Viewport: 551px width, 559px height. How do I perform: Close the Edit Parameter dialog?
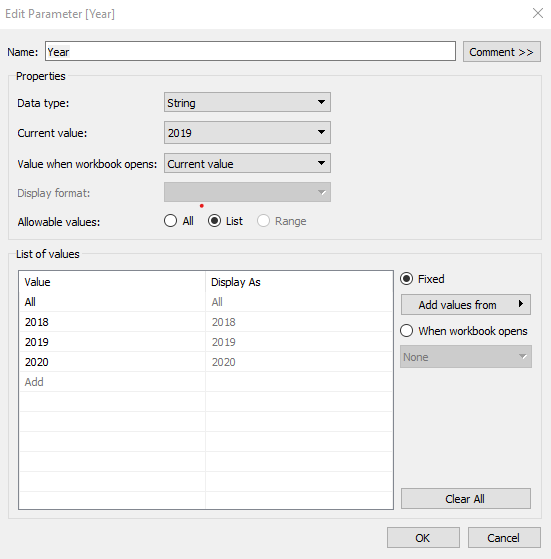pos(537,14)
